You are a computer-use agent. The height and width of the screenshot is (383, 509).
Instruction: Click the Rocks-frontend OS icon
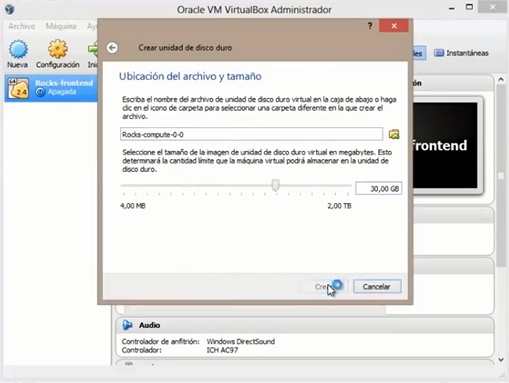pyautogui.click(x=18, y=88)
